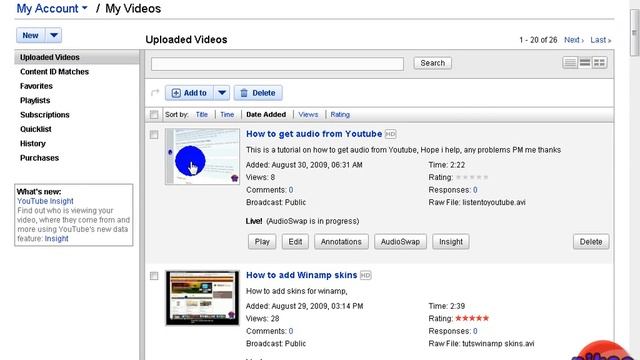Open thumbnail of How to get audio from Youtube
The height and width of the screenshot is (360, 640).
(202, 157)
